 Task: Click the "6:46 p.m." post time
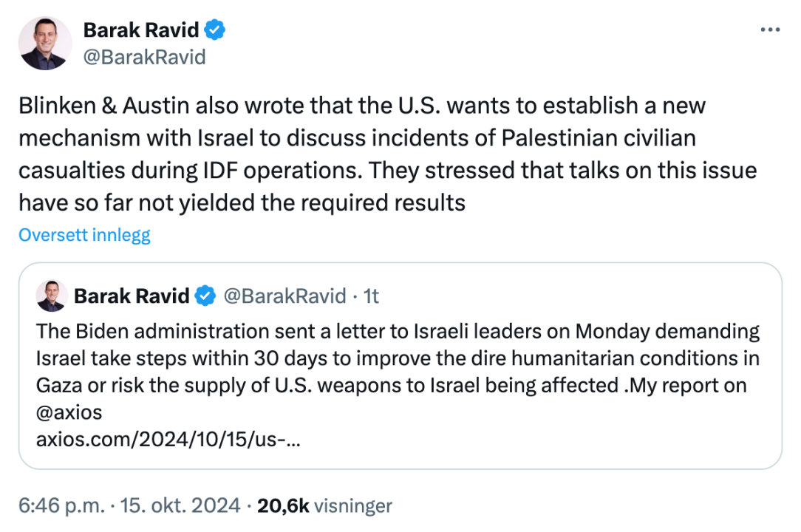(61, 506)
